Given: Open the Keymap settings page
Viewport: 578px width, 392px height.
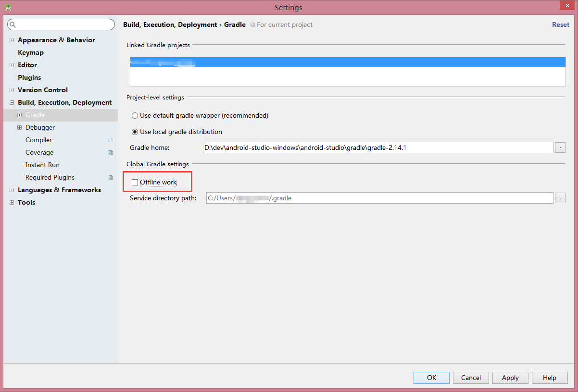Looking at the screenshot, I should (x=31, y=53).
